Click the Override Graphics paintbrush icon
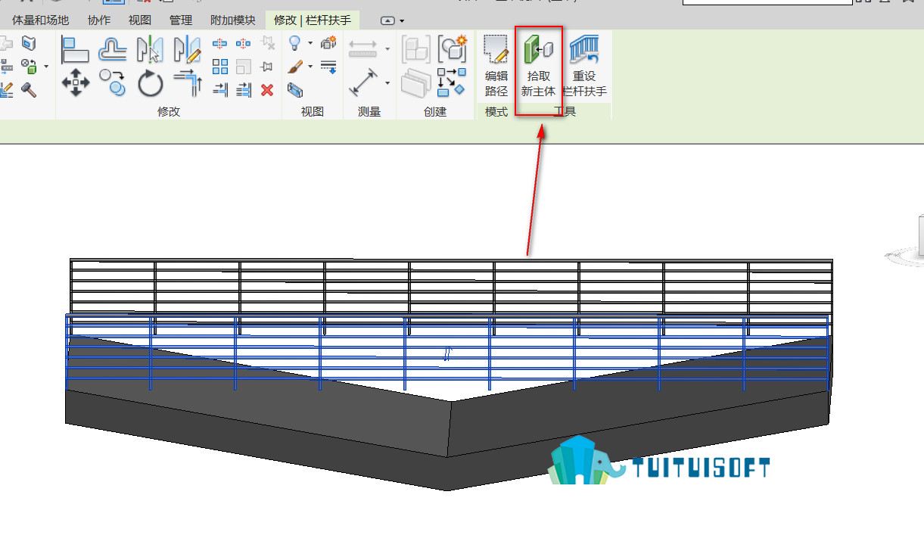Image resolution: width=924 pixels, height=560 pixels. pyautogui.click(x=295, y=67)
